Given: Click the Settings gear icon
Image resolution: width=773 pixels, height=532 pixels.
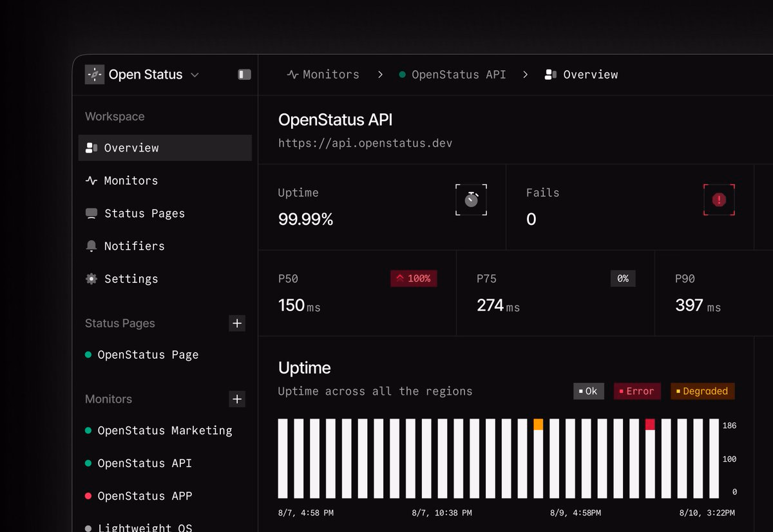Looking at the screenshot, I should [x=91, y=279].
